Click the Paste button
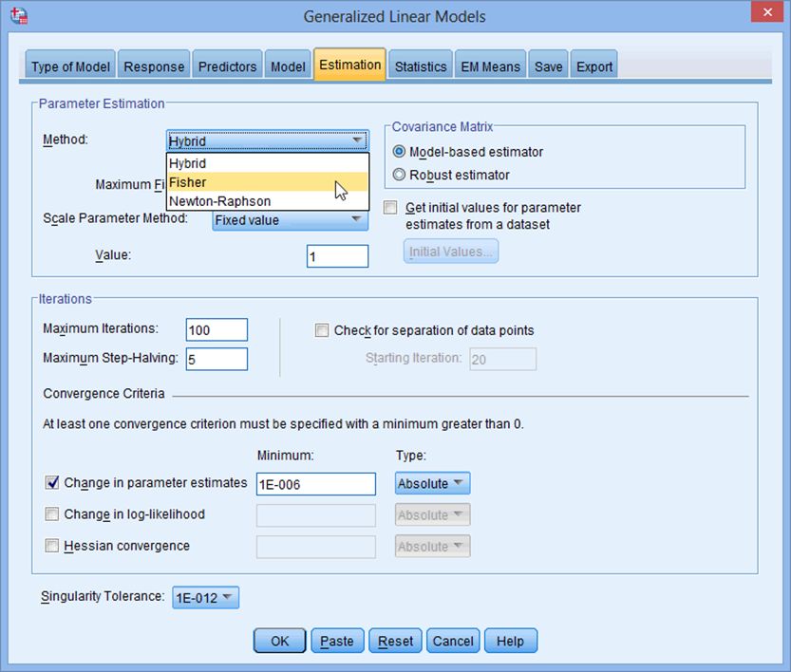The width and height of the screenshot is (791, 672). click(337, 641)
